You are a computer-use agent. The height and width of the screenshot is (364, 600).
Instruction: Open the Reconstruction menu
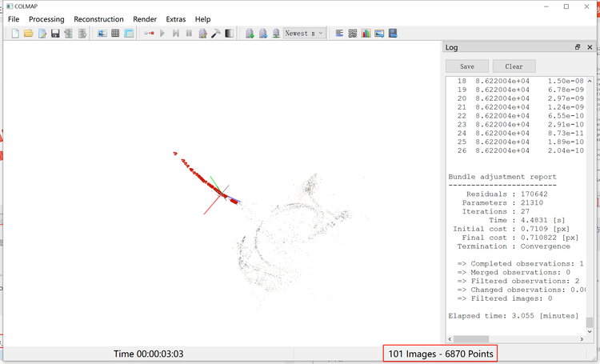point(98,19)
